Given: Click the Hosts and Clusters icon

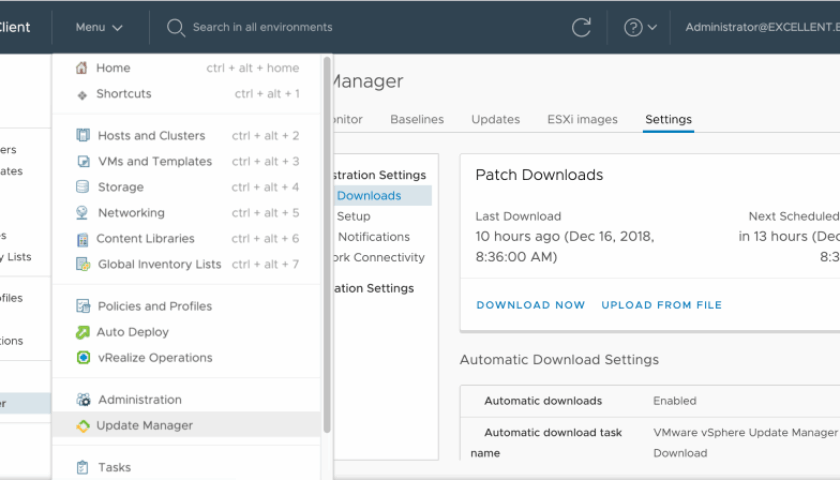Looking at the screenshot, I should point(82,135).
